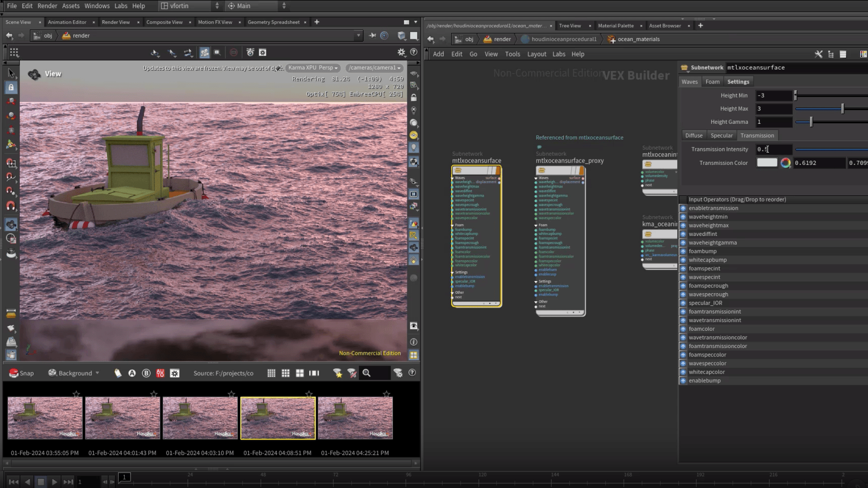Click the subnetwork name field mtlxoceansurface

click(797, 68)
